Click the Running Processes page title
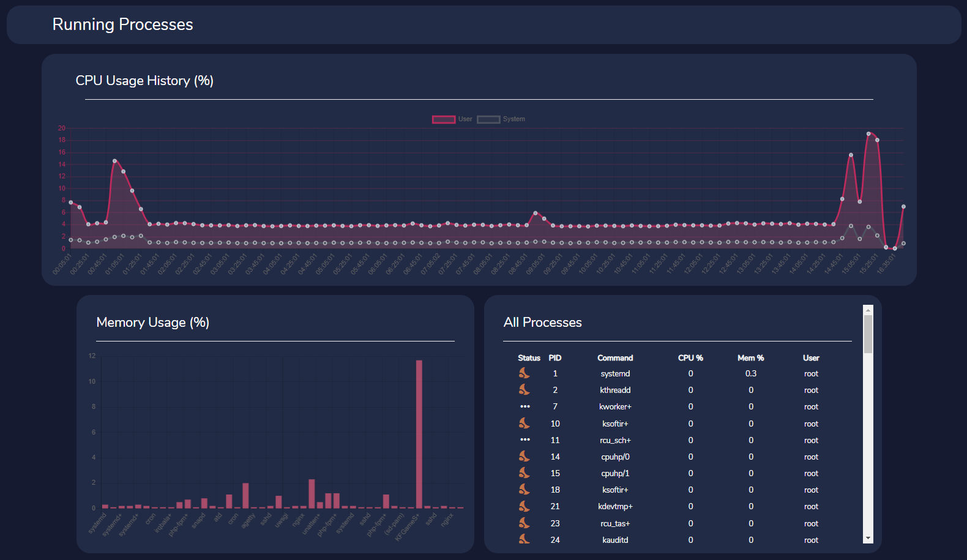The height and width of the screenshot is (560, 967). 122,24
